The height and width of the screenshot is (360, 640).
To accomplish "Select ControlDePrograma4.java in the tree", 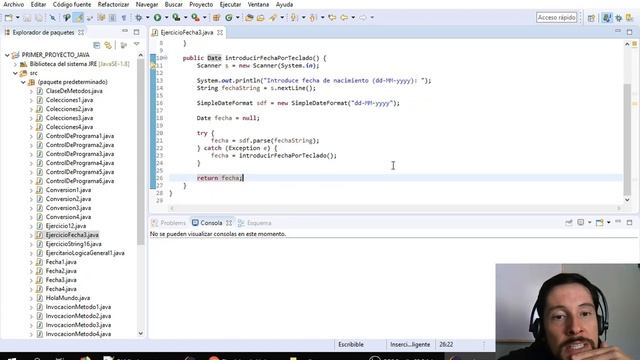I will (80, 163).
